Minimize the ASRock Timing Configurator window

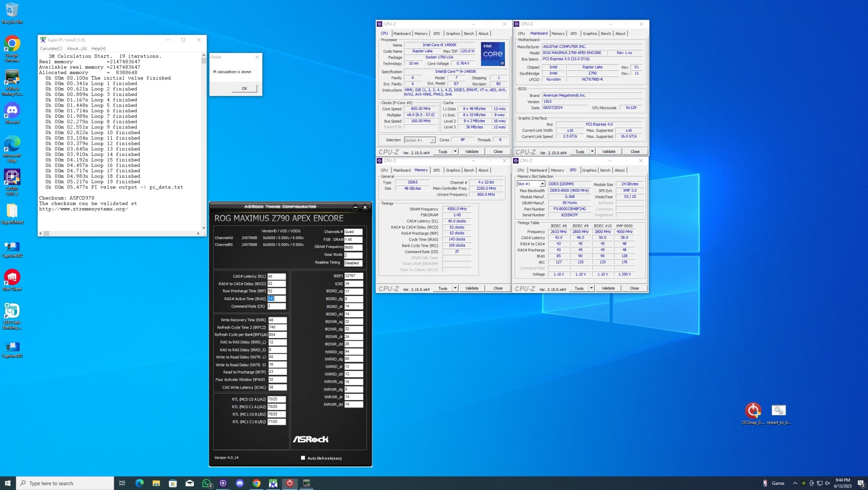[355, 207]
